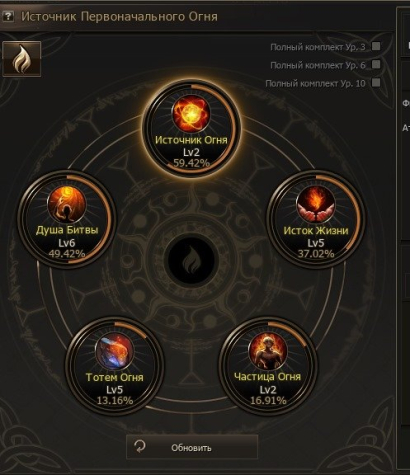The height and width of the screenshot is (475, 410).
Task: Click the circular arrow refresh icon
Action: pyautogui.click(x=140, y=447)
